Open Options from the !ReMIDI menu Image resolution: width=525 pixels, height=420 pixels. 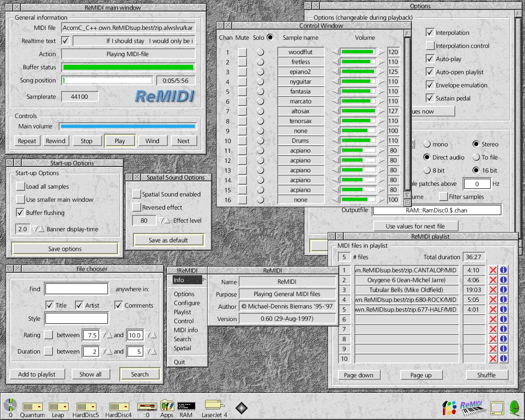click(x=184, y=294)
